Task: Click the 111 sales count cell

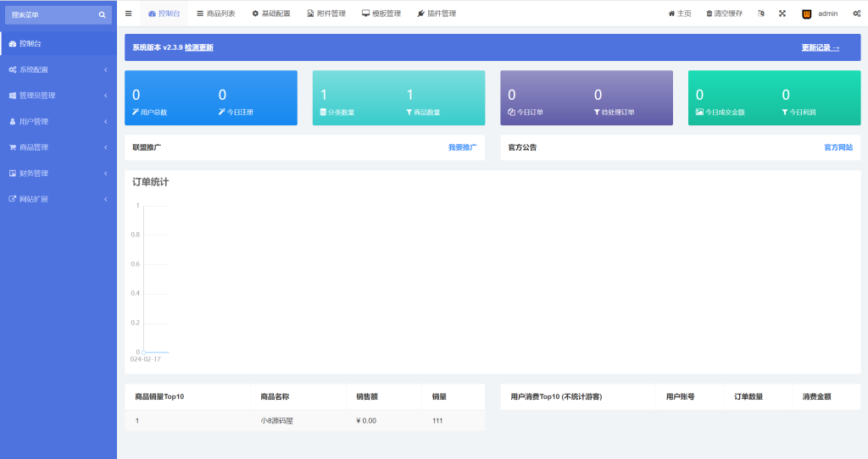Action: 437,421
